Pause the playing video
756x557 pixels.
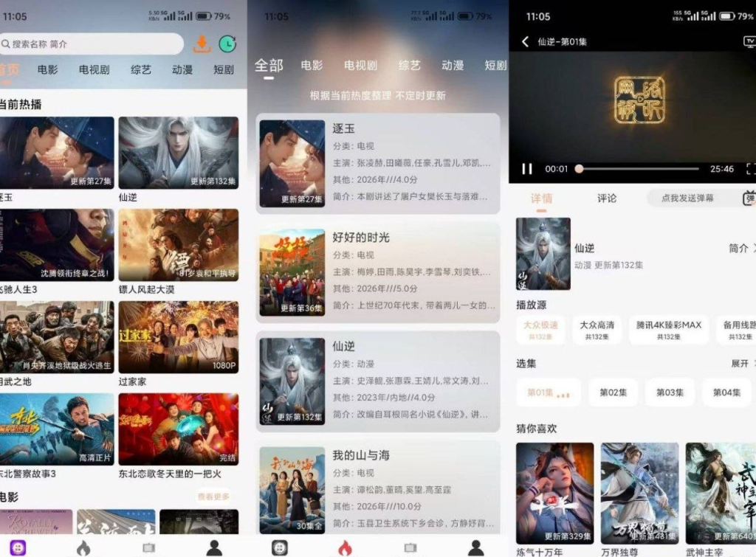(x=527, y=169)
